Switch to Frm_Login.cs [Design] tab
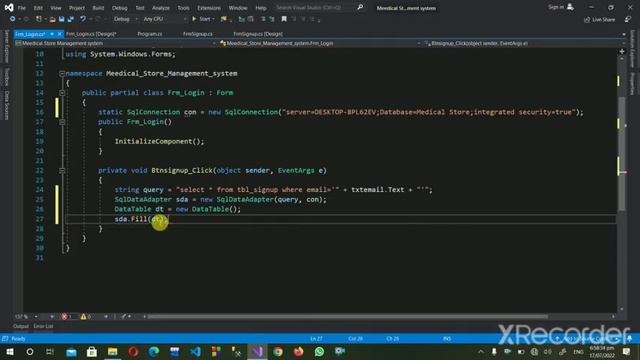 coord(91,34)
